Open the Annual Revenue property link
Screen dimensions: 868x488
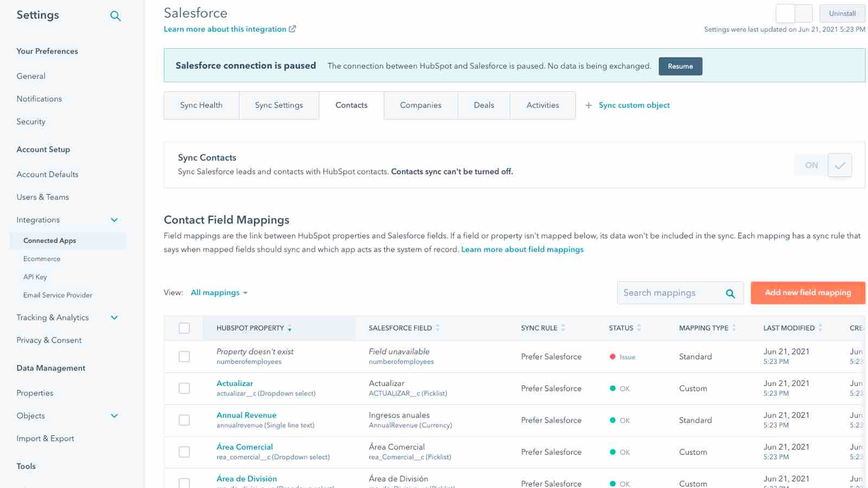click(246, 415)
